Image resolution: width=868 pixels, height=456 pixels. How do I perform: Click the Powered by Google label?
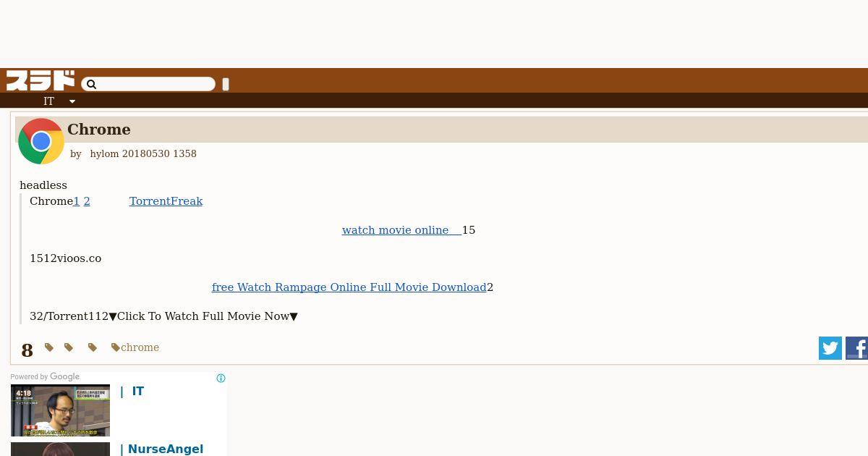45,376
